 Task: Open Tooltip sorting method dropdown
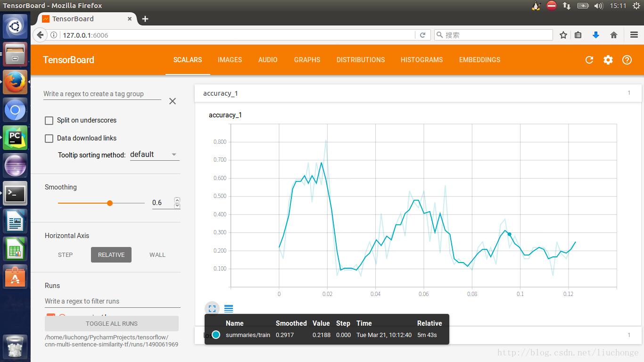155,155
